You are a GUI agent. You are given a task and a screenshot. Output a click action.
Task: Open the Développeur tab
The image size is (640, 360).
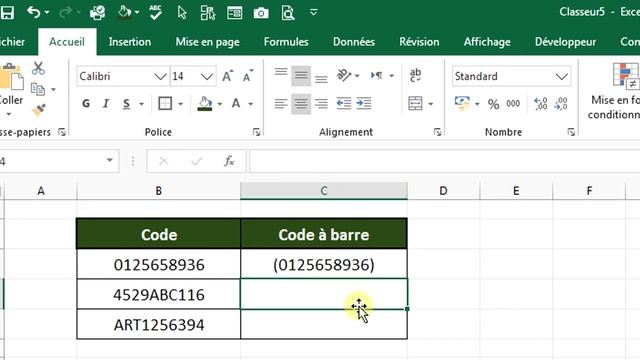[x=565, y=42]
